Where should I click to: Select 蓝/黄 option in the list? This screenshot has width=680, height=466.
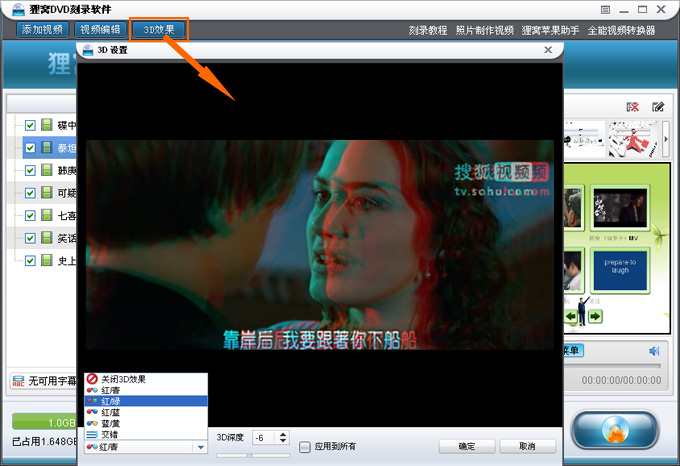146,423
